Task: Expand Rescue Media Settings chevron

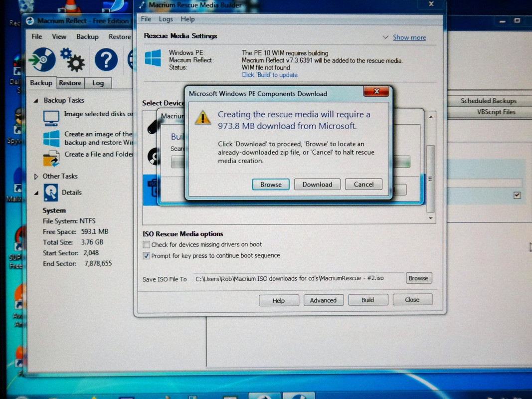Action: (385, 37)
